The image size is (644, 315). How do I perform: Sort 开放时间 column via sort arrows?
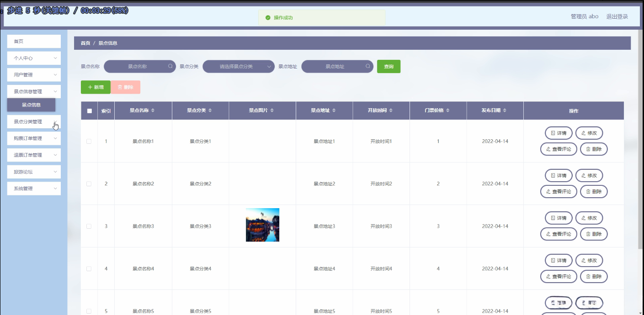click(x=391, y=110)
